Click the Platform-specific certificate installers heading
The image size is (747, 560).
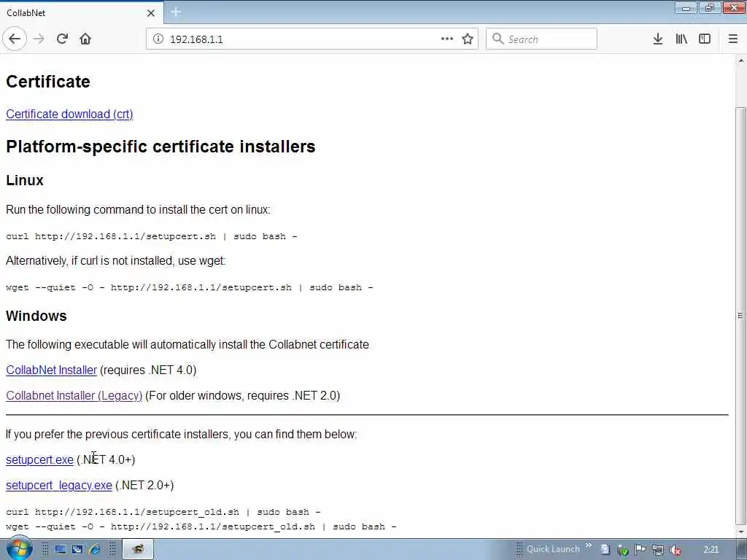pyautogui.click(x=160, y=146)
